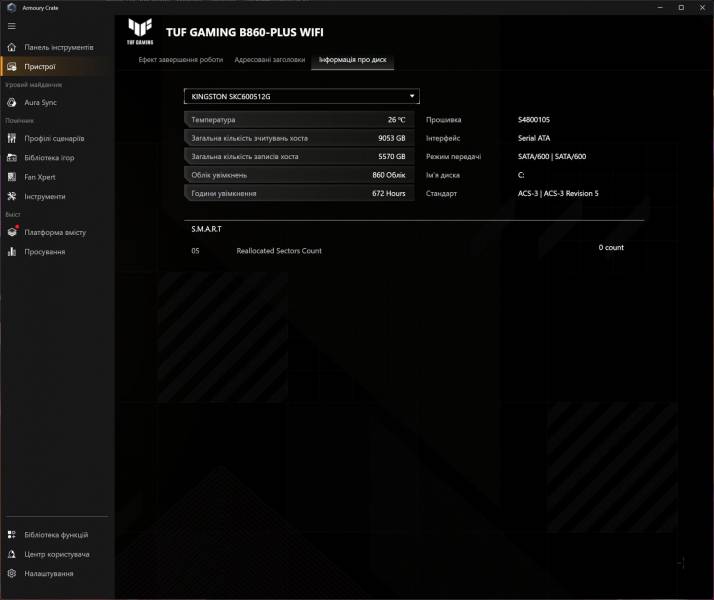Open Платформа вмісту in the sidebar
The height and width of the screenshot is (600, 714).
[57, 232]
